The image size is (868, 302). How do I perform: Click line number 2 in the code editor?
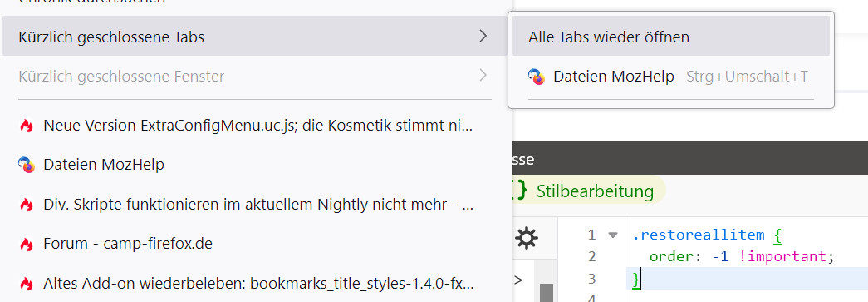pyautogui.click(x=591, y=256)
